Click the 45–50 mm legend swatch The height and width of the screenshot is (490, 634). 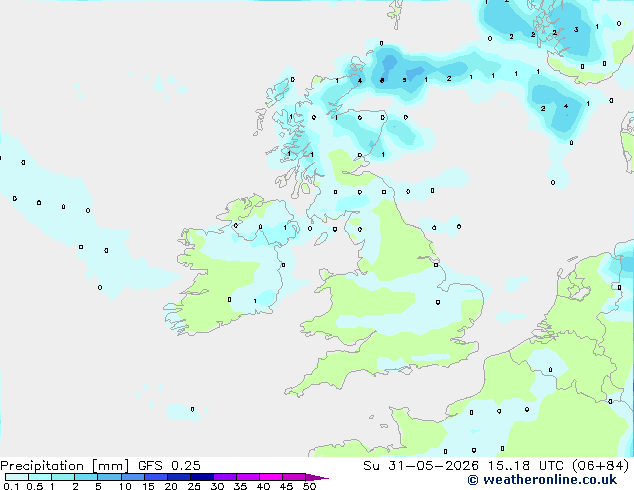294,477
